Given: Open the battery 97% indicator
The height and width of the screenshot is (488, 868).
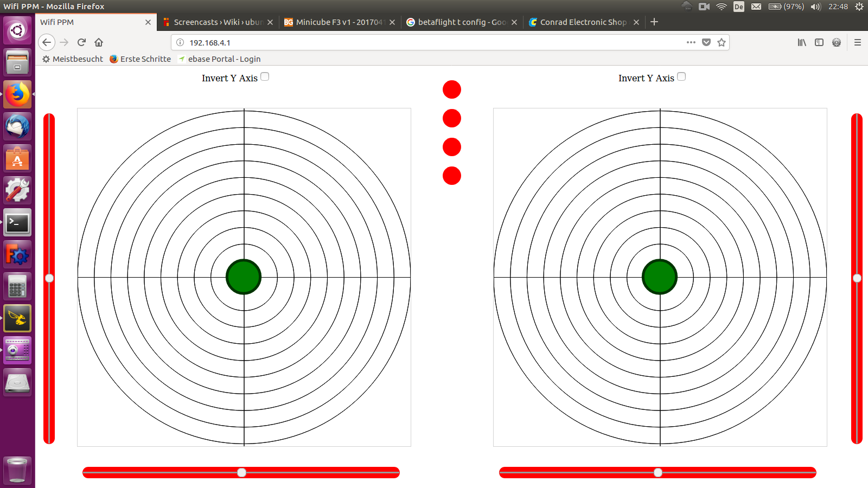Looking at the screenshot, I should [786, 7].
